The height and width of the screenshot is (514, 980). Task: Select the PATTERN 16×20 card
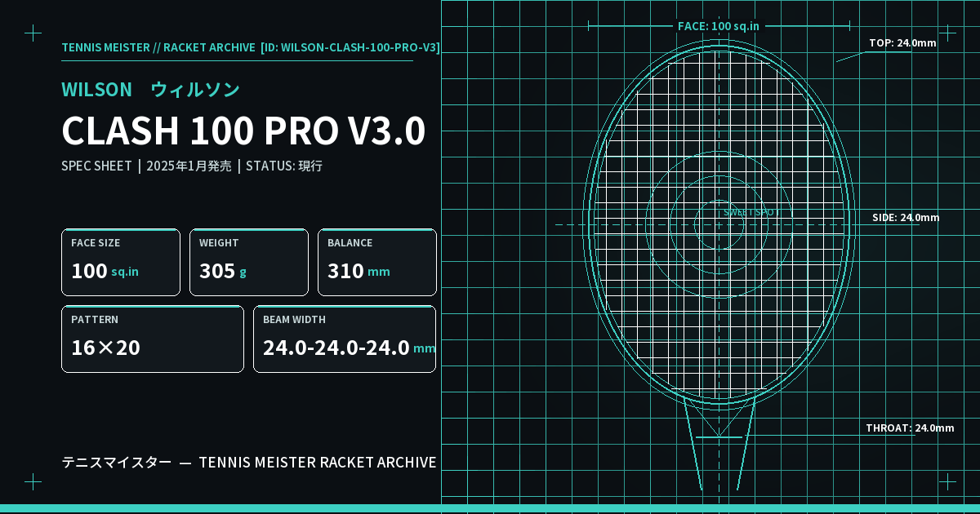tap(153, 339)
